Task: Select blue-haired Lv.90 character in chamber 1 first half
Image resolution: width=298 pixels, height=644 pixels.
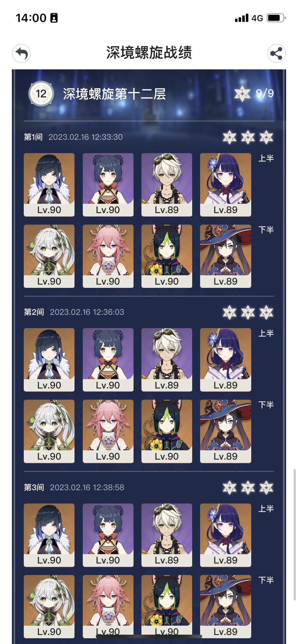Action: pyautogui.click(x=49, y=185)
